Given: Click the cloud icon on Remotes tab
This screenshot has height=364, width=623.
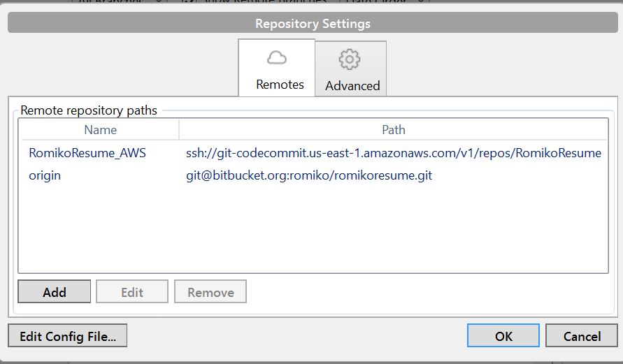Looking at the screenshot, I should (x=277, y=58).
